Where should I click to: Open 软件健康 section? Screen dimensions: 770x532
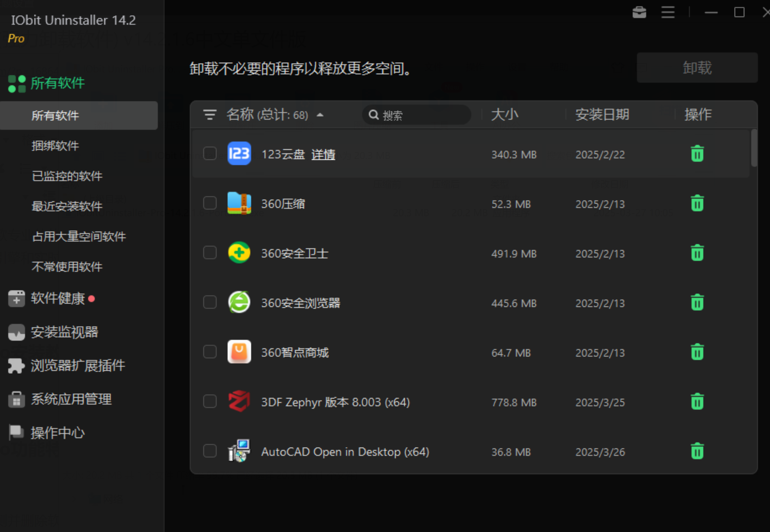[x=58, y=299]
